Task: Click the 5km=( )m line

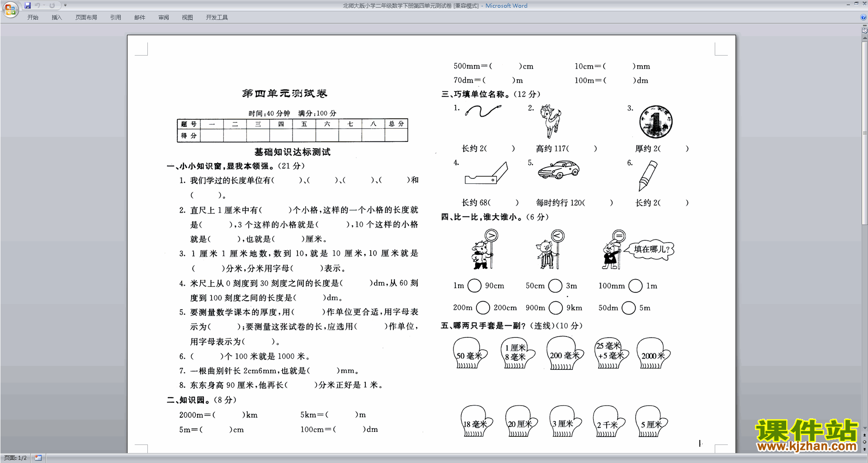Action: [333, 415]
